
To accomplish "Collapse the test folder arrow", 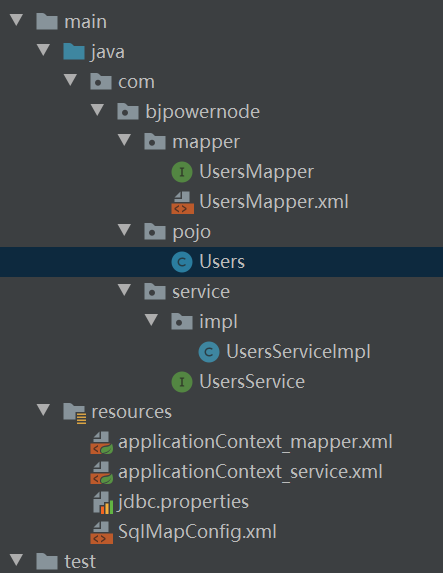I will (x=16, y=559).
